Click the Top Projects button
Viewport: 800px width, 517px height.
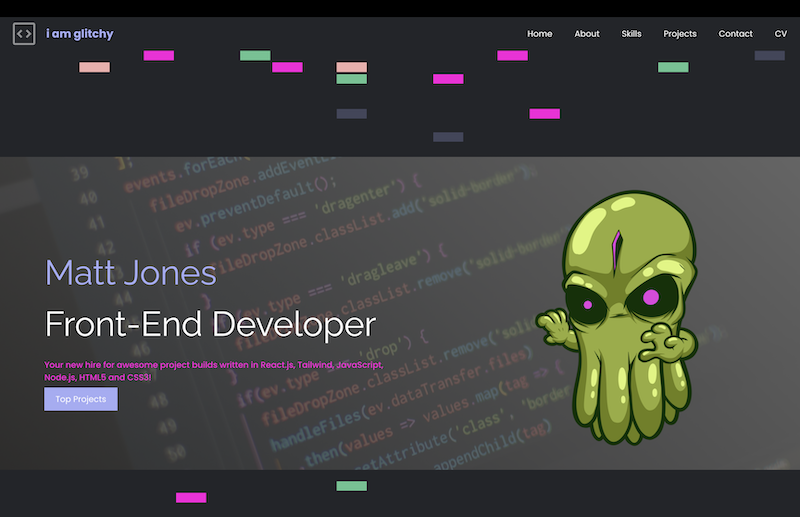(81, 399)
